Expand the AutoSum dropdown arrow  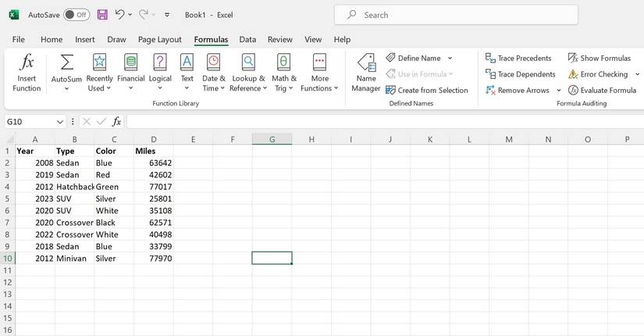coord(66,88)
